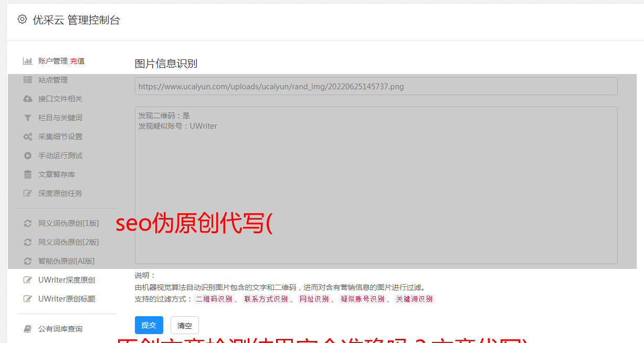Click the 优采云 管理控制台 title

pyautogui.click(x=76, y=20)
